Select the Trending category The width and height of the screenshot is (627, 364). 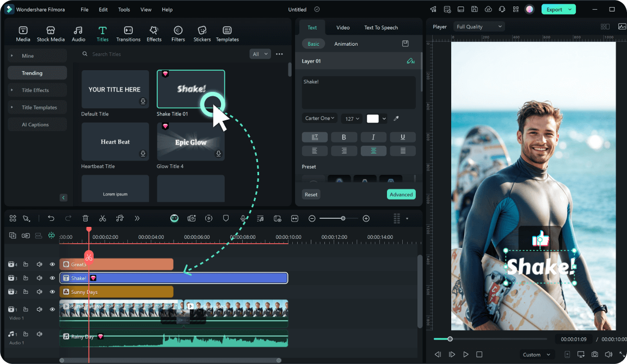[x=37, y=73]
